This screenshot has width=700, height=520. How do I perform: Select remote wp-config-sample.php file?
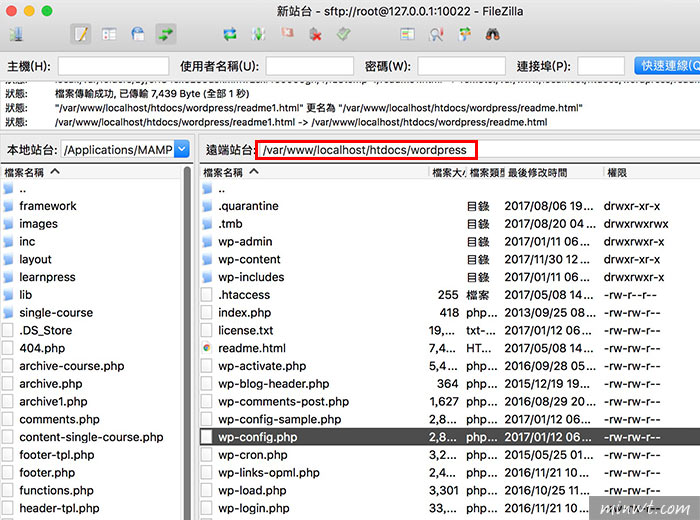click(279, 419)
